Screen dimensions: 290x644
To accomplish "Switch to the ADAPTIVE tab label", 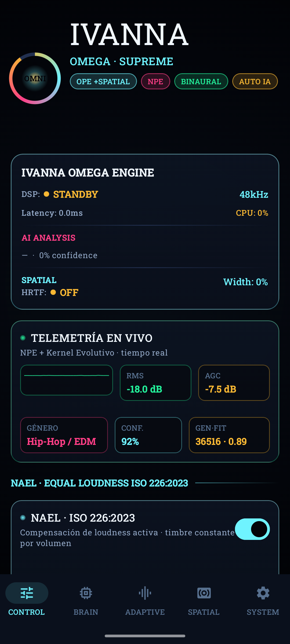I will coord(145,612).
